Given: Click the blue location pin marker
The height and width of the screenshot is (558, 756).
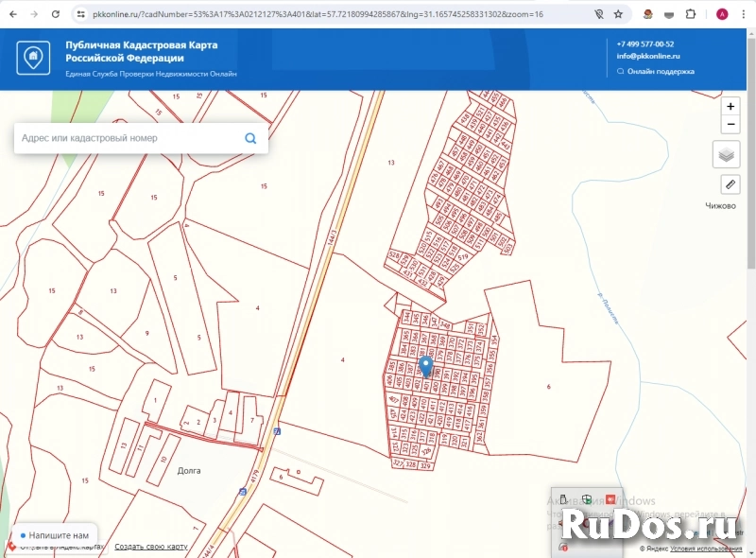Looking at the screenshot, I should (x=426, y=366).
